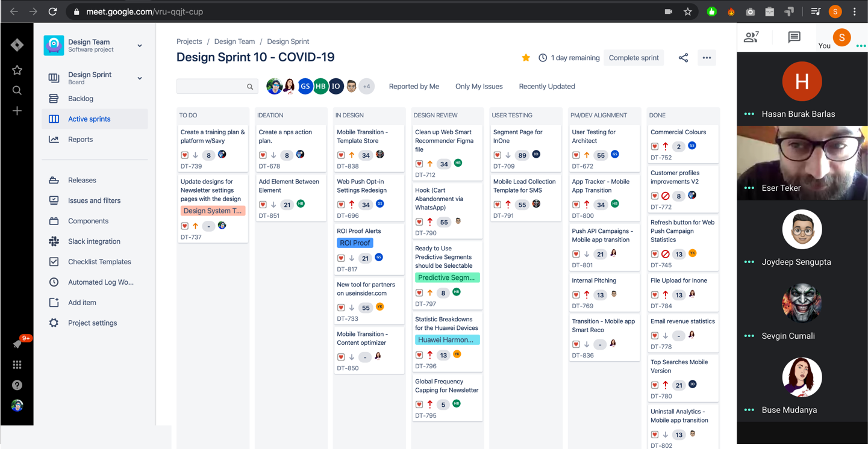Open issue key DT-739

point(191,166)
